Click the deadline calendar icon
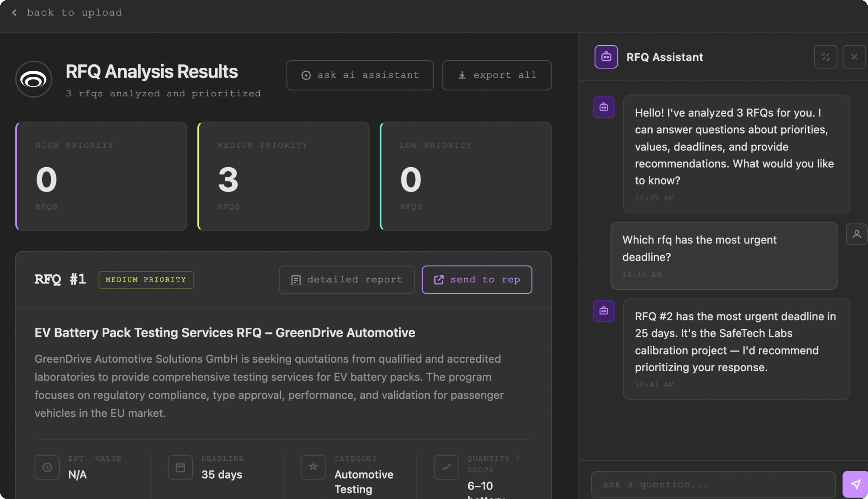The image size is (868, 499). pyautogui.click(x=181, y=467)
